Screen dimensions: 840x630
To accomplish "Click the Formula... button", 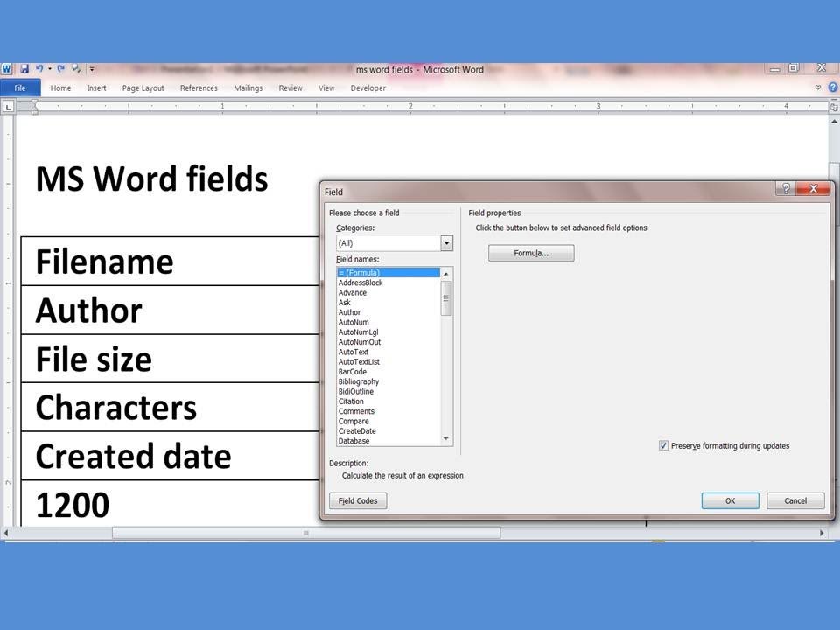I will (x=531, y=253).
